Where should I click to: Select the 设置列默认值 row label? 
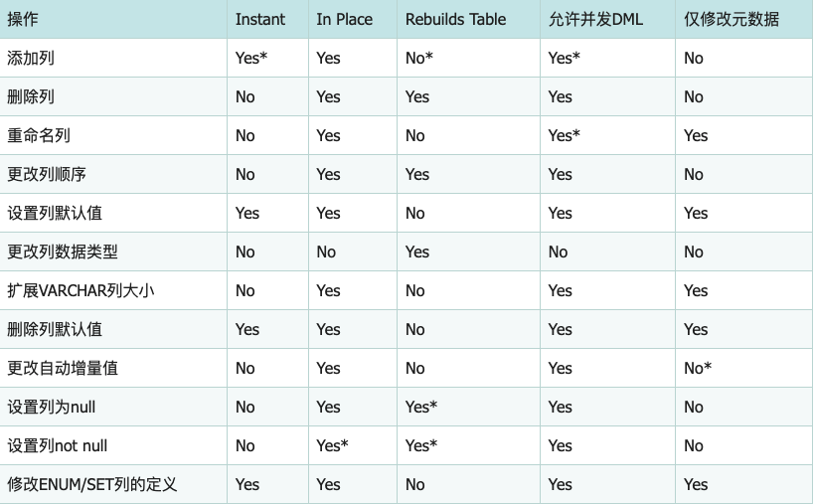coord(54,213)
